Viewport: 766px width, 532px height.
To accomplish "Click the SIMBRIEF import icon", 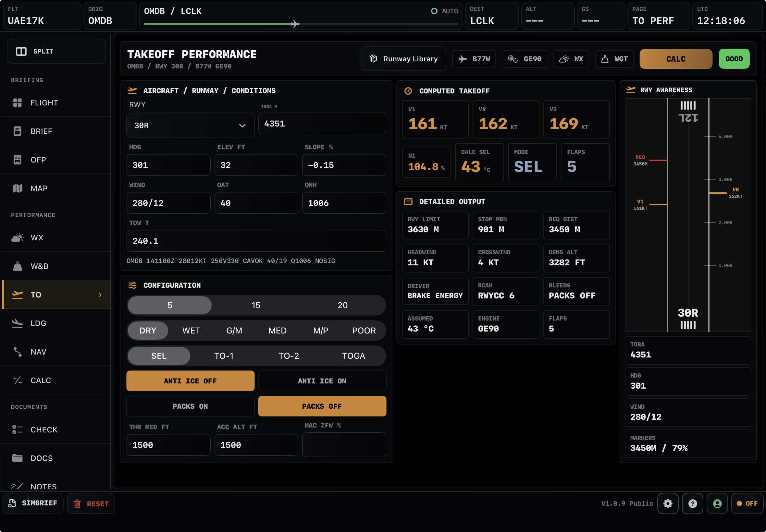I will click(x=12, y=503).
